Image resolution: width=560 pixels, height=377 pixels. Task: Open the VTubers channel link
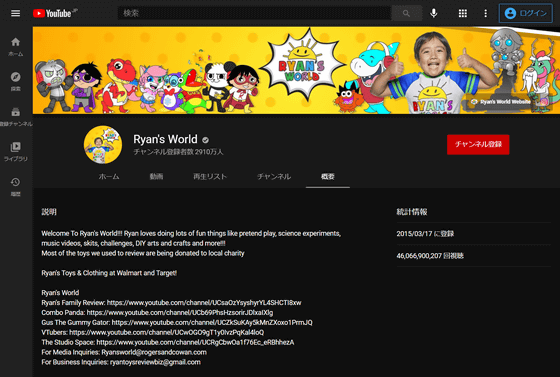click(x=166, y=332)
